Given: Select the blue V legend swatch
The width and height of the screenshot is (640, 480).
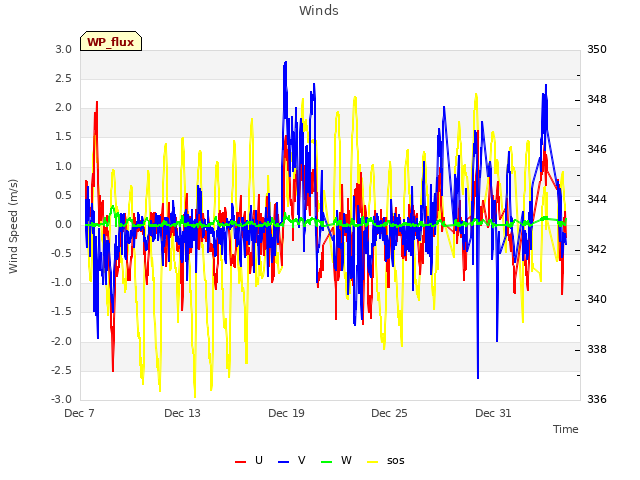Looking at the screenshot, I should [283, 462].
